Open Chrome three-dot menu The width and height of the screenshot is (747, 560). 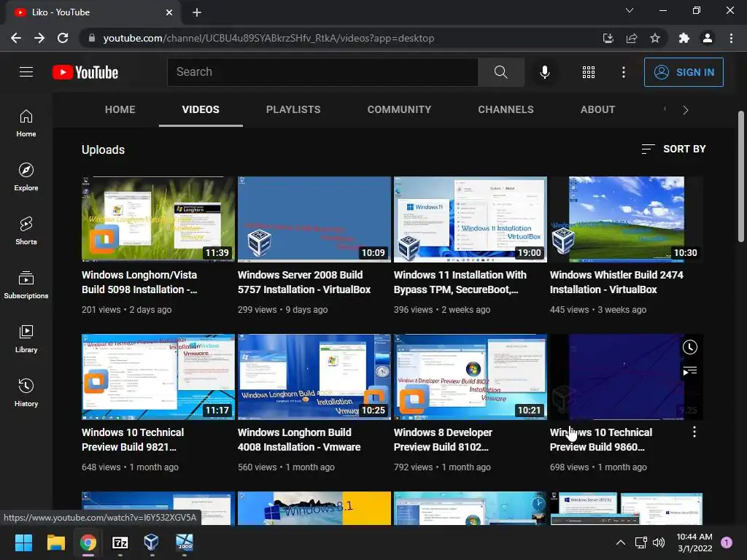click(x=731, y=38)
